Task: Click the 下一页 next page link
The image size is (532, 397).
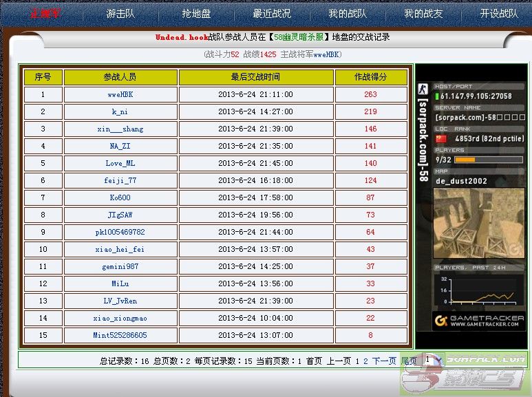Action: 385,361
